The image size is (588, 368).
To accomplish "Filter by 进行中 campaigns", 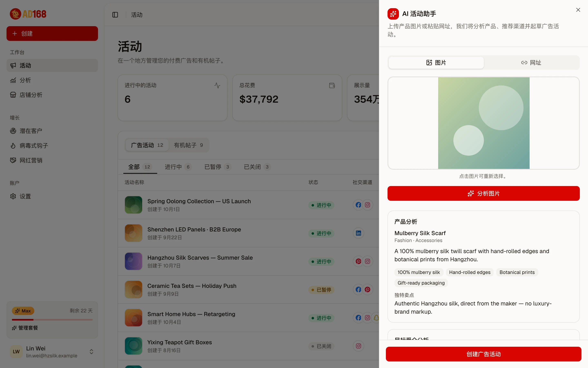I will coord(178,167).
